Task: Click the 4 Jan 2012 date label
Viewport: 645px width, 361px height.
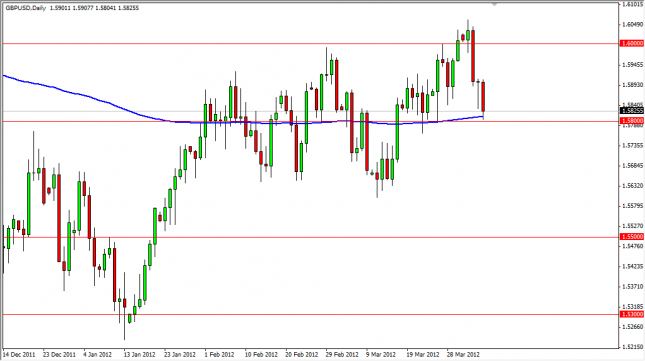Action: point(97,354)
